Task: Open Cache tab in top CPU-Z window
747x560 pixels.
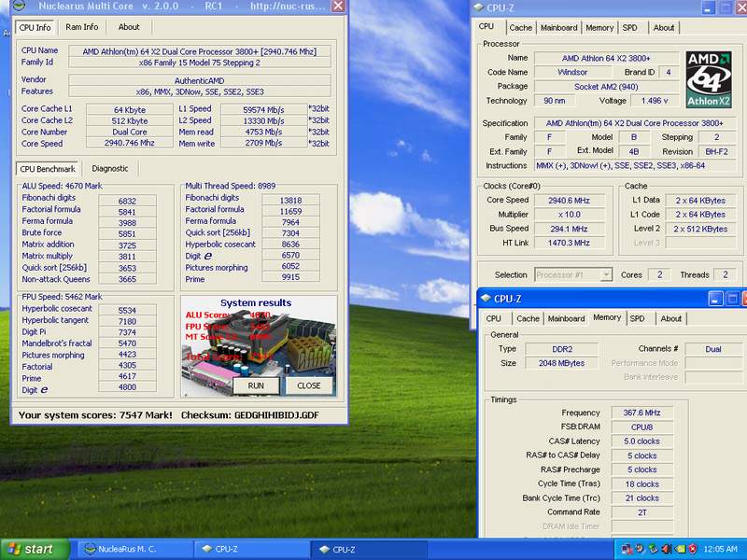Action: (520, 28)
